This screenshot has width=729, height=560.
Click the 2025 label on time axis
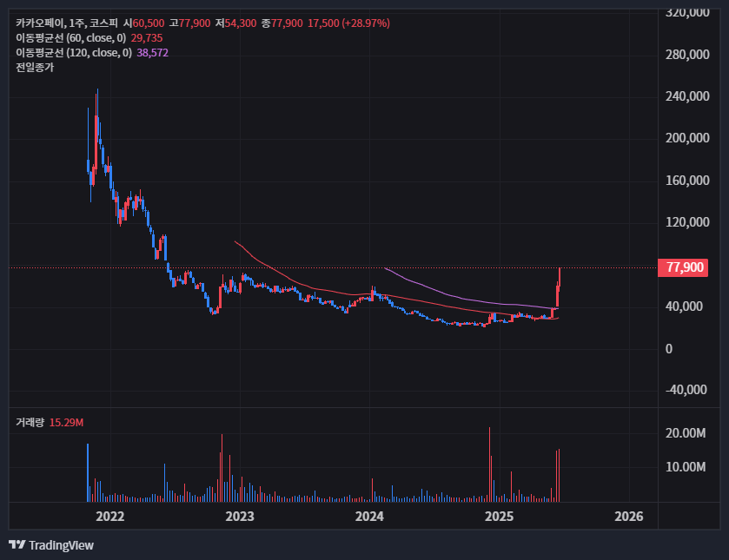click(500, 517)
